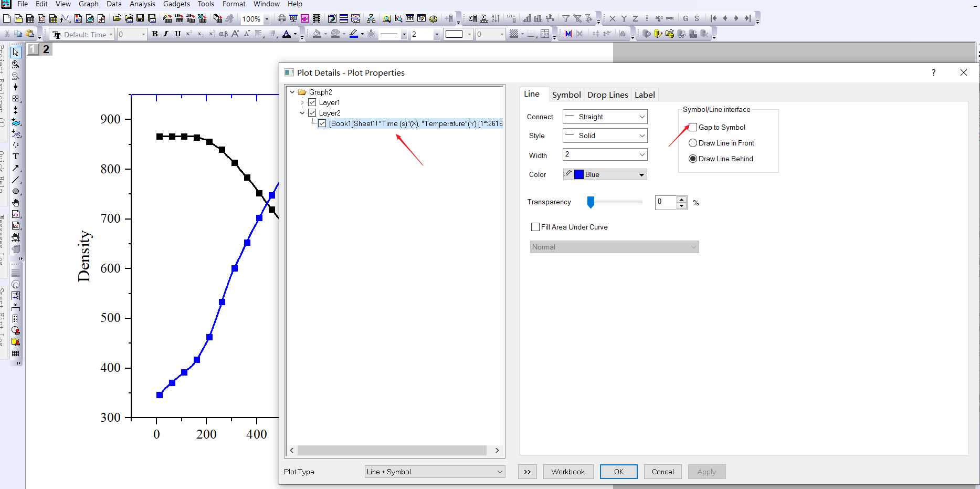Switch to the Label tab
Image resolution: width=980 pixels, height=489 pixels.
(x=645, y=95)
